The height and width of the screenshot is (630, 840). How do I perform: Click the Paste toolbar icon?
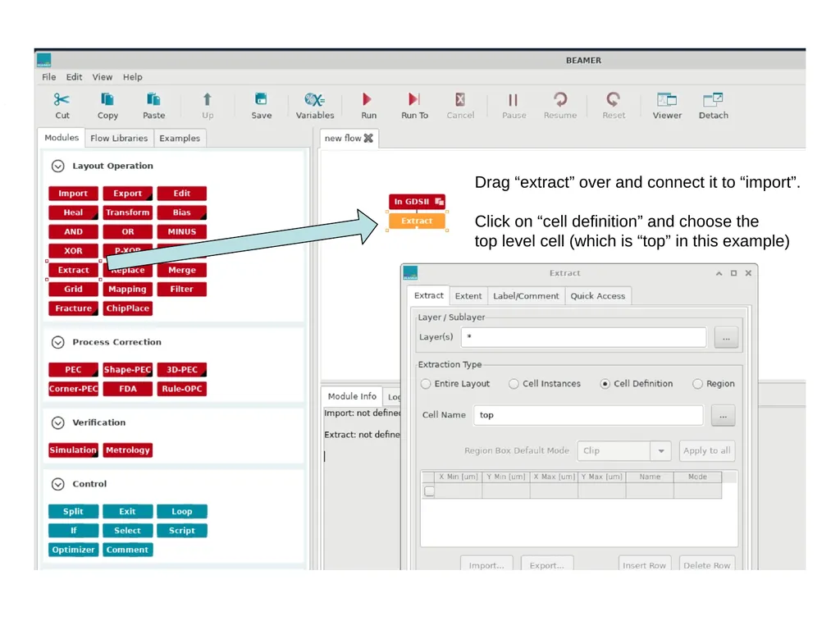point(153,99)
